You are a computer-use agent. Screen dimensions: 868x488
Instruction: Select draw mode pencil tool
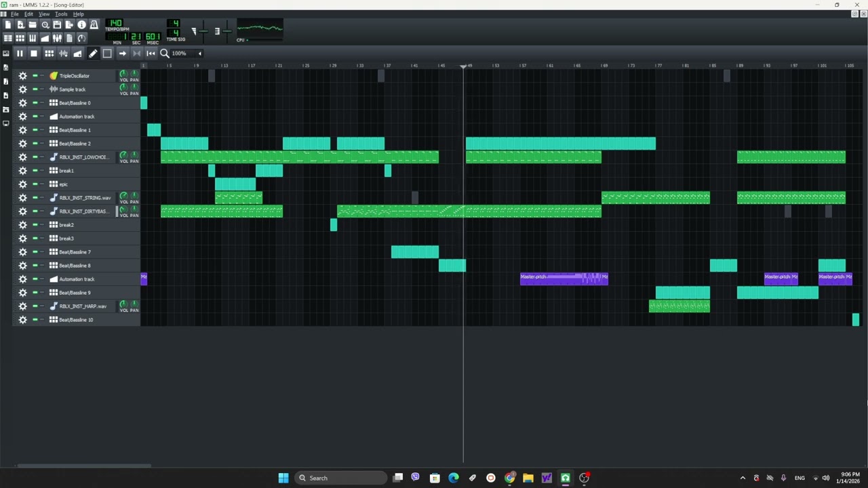click(93, 54)
